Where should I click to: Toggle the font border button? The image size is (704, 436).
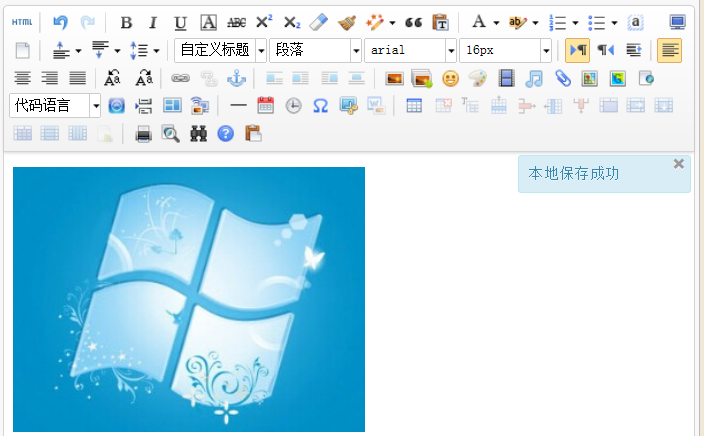(208, 22)
